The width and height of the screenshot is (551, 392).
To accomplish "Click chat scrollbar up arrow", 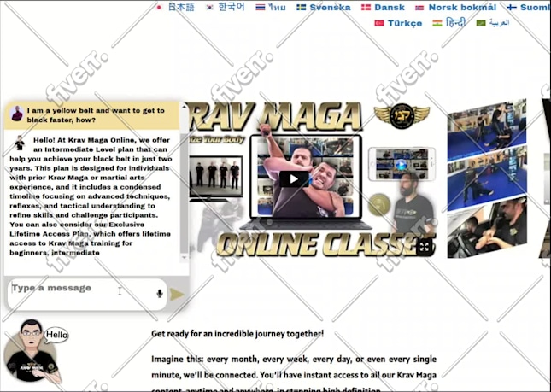I will (x=185, y=106).
